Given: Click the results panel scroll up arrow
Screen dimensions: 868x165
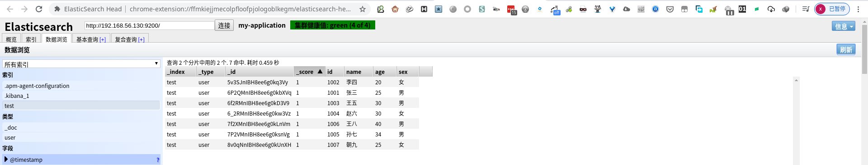Looking at the screenshot, I should point(796,80).
